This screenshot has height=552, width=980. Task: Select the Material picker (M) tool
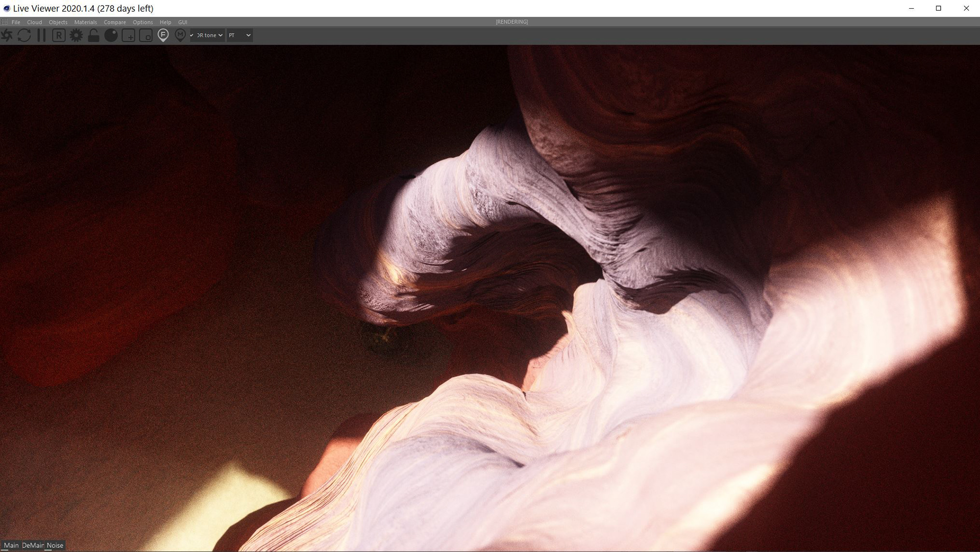[180, 35]
